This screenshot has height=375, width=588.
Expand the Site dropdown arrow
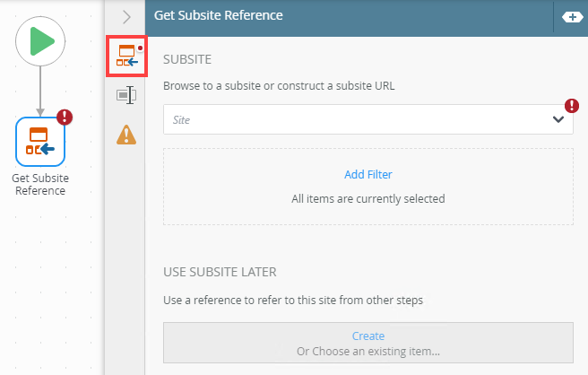click(558, 119)
